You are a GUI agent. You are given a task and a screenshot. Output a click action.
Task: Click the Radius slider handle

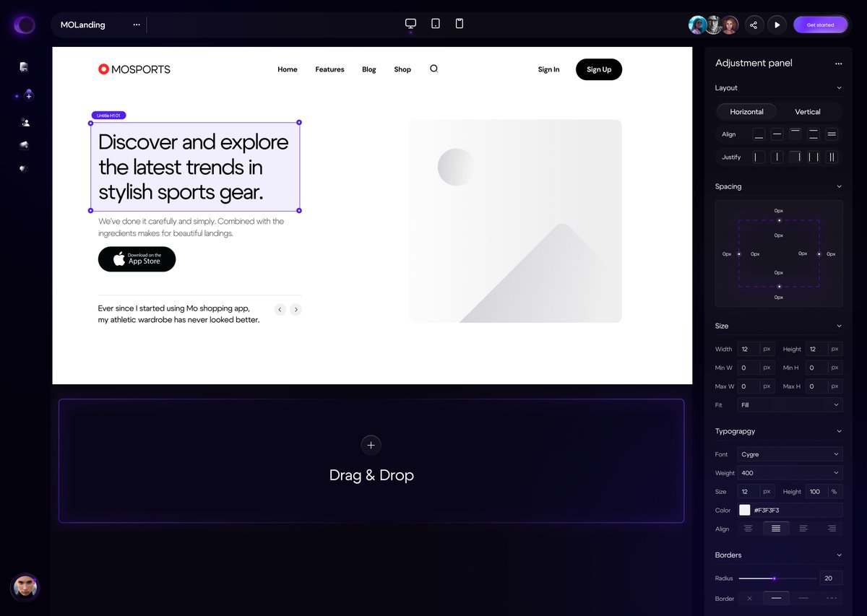coord(774,578)
